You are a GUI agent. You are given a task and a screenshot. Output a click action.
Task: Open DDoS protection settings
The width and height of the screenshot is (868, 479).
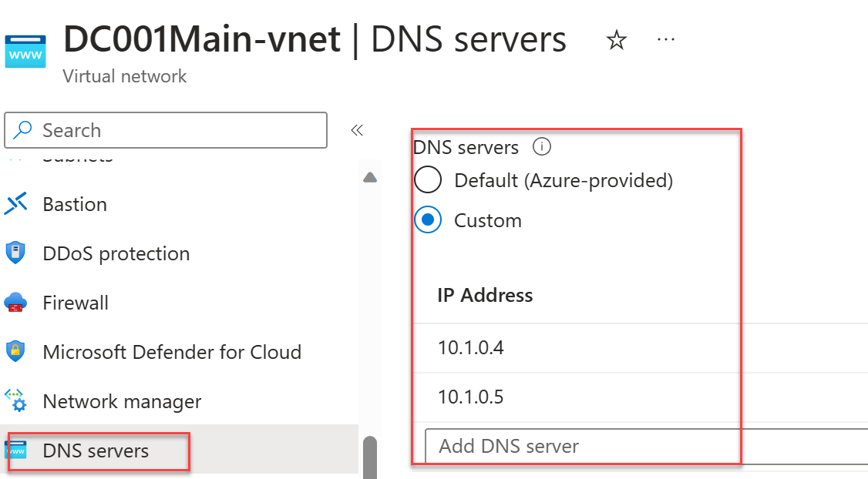(x=116, y=254)
